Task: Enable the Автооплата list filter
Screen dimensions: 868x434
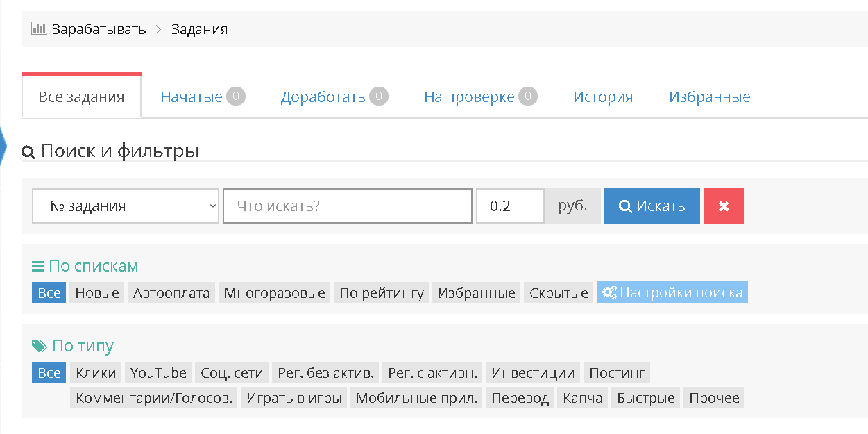Action: coord(171,293)
